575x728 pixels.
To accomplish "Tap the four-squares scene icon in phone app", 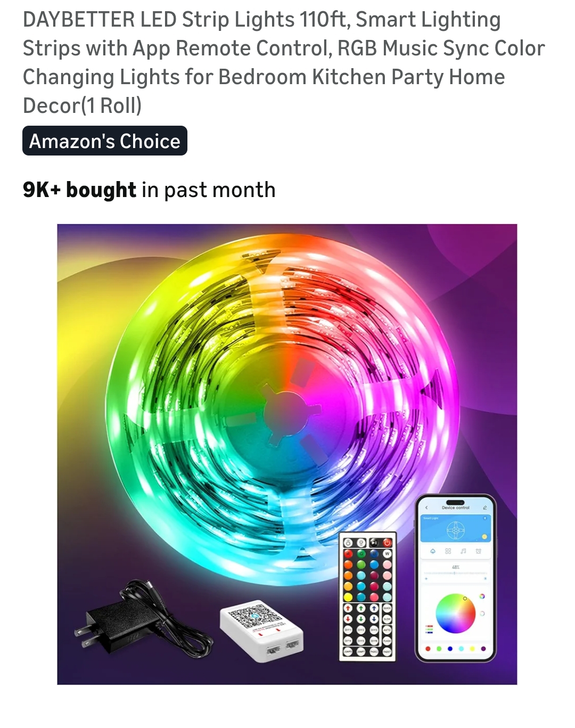I will 448,551.
